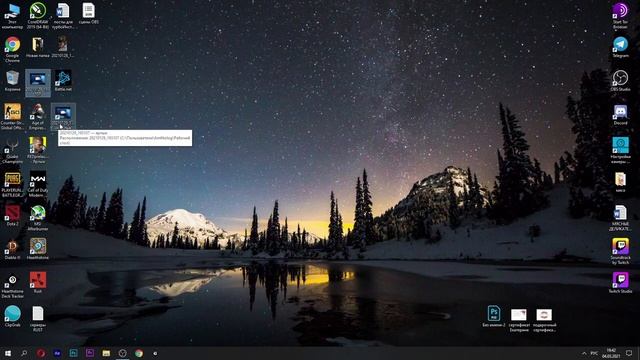Launch the Hearthstone game shortcut

coord(38,249)
